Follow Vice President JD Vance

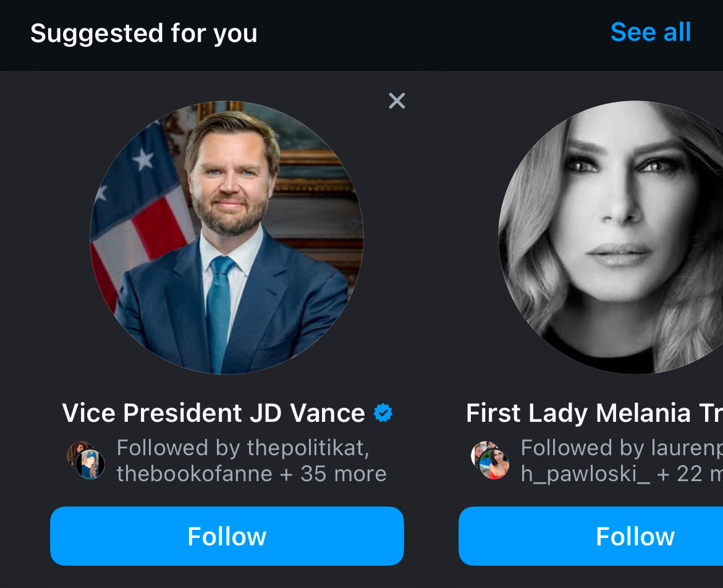tap(227, 536)
